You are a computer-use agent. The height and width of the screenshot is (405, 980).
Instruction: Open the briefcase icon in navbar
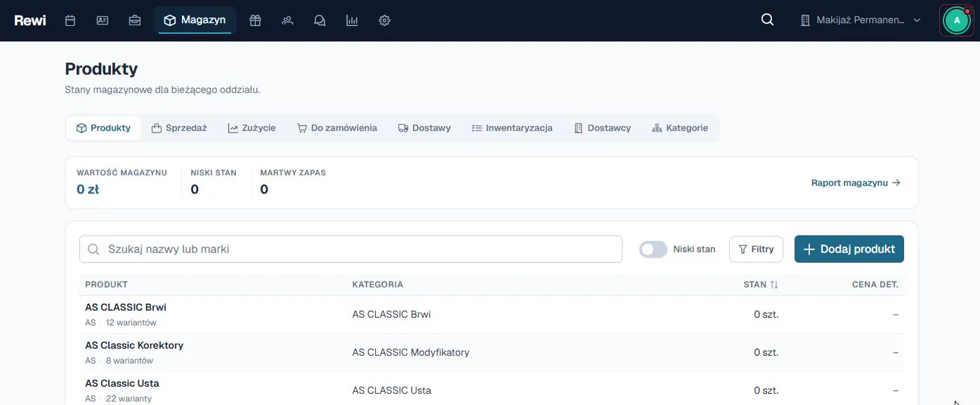135,20
